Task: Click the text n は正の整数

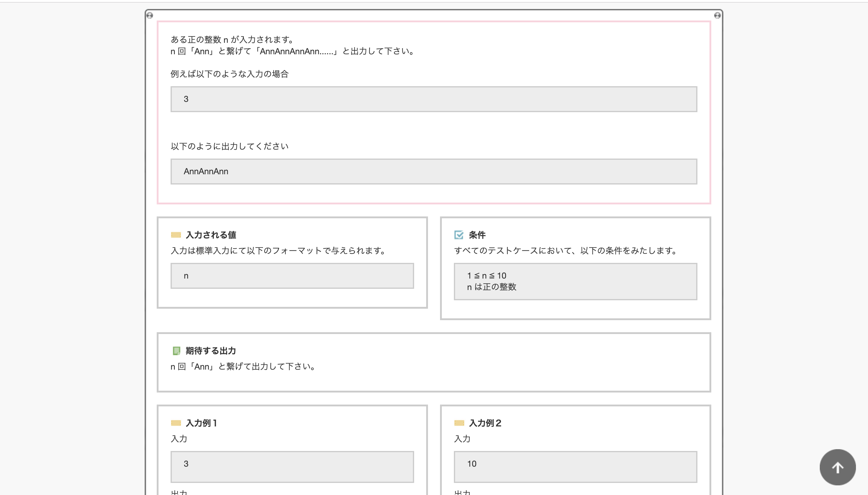Action: pos(492,287)
